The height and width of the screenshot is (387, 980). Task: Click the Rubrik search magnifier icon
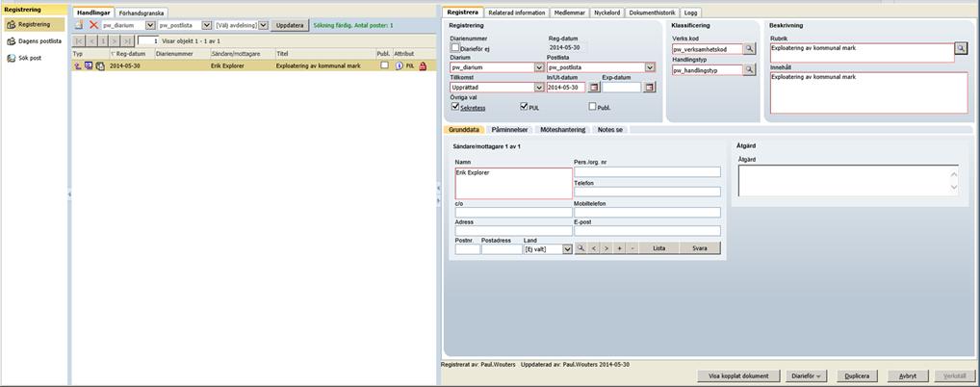962,48
